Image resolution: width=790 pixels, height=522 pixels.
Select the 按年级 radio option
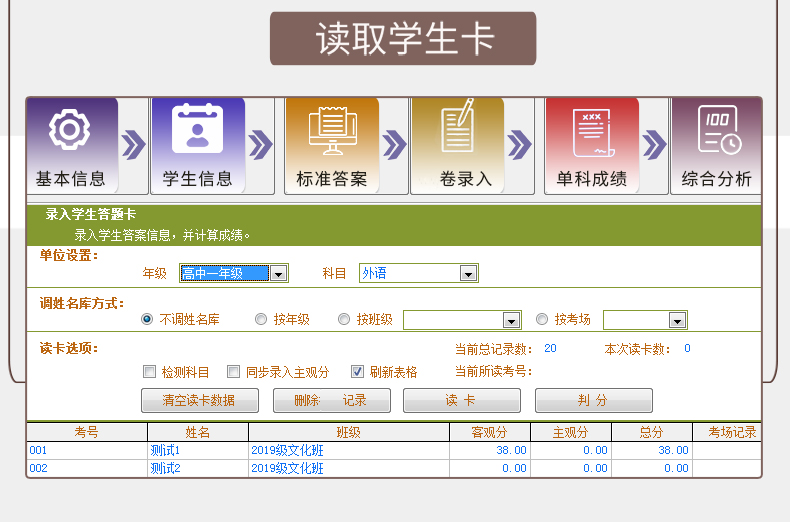point(262,320)
